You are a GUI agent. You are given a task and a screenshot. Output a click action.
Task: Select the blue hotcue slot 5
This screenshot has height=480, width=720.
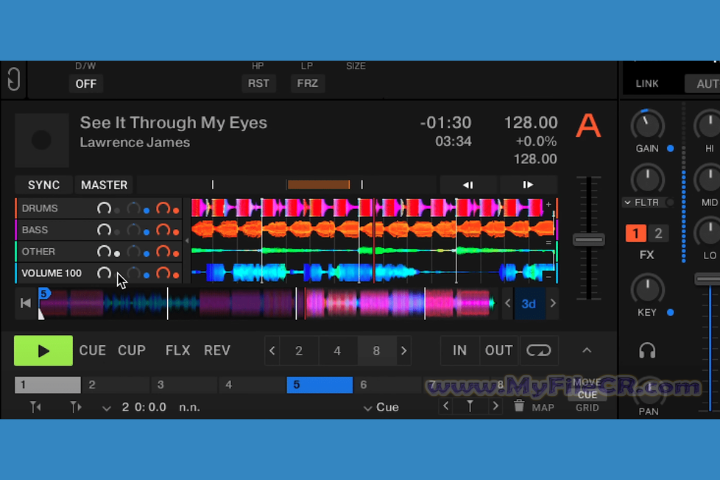(320, 384)
